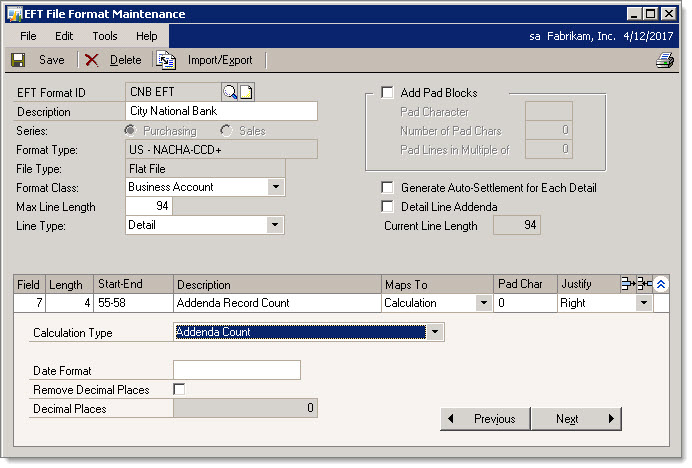Click the Pad Lines in Multiple of field

click(549, 149)
